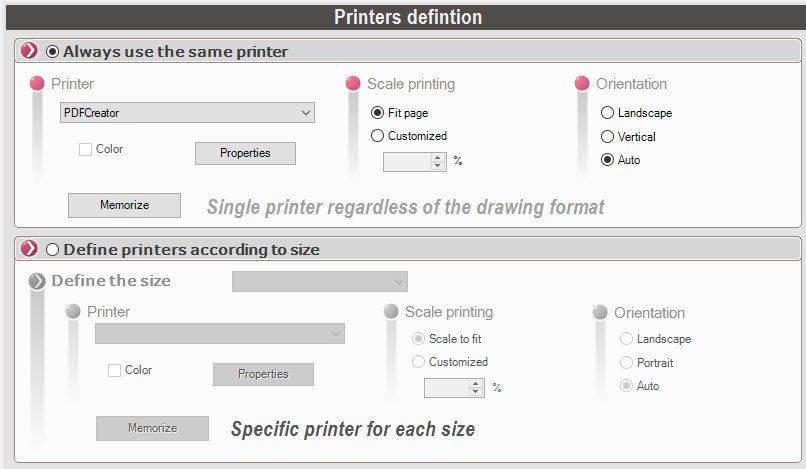The height and width of the screenshot is (469, 806).
Task: Select Always use the same printer option
Action: click(x=52, y=51)
